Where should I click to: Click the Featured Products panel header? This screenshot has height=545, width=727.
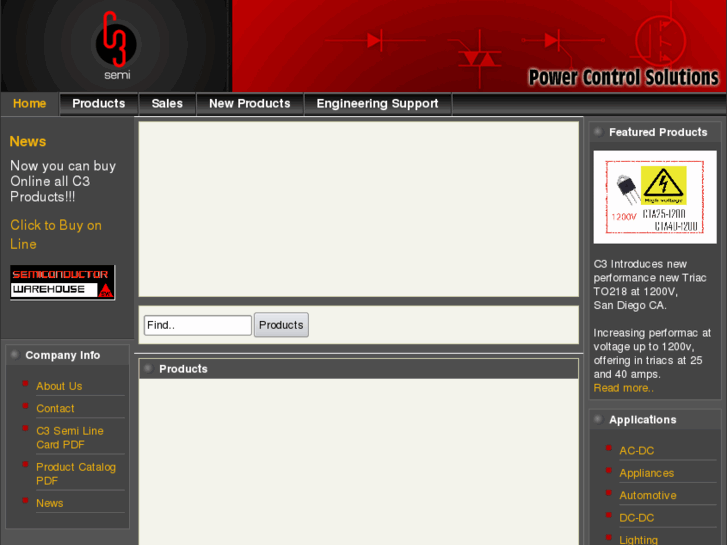pos(655,132)
